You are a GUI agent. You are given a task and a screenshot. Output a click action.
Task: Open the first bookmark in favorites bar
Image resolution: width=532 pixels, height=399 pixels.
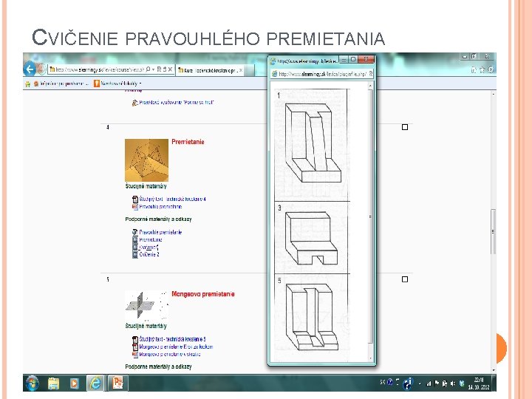coord(61,83)
